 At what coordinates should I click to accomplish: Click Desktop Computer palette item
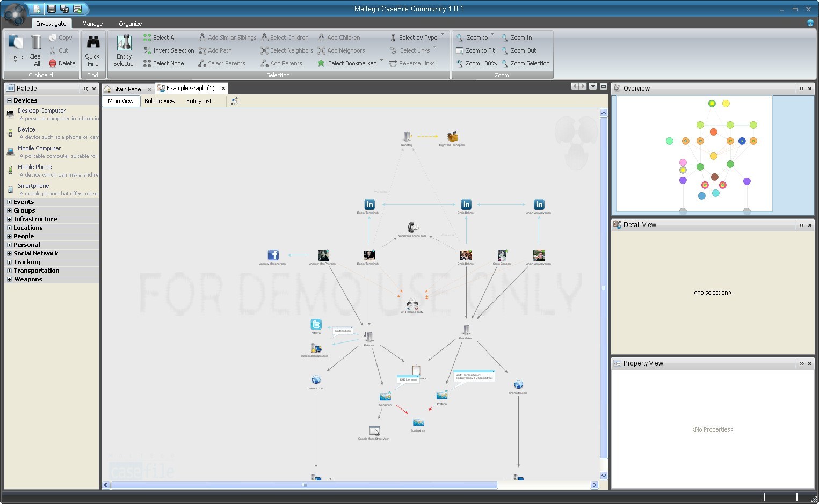pos(52,114)
